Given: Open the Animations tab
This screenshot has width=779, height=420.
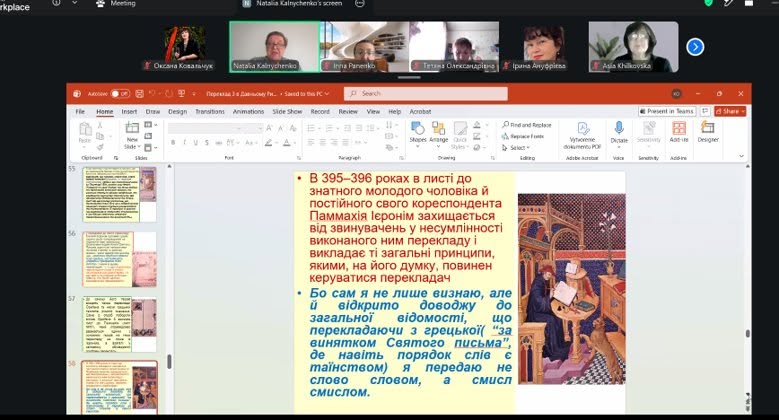Looking at the screenshot, I should (248, 112).
